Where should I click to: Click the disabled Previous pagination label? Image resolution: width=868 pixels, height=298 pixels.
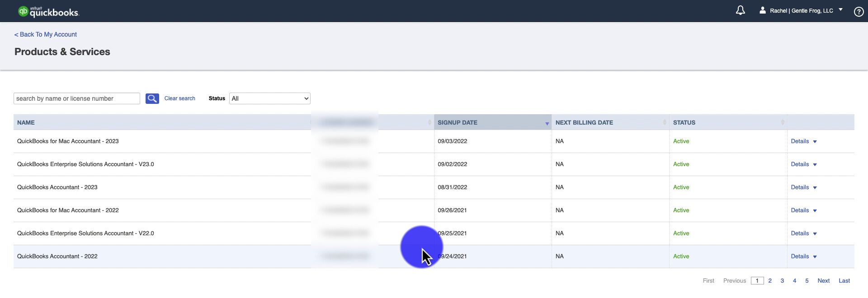coord(735,281)
